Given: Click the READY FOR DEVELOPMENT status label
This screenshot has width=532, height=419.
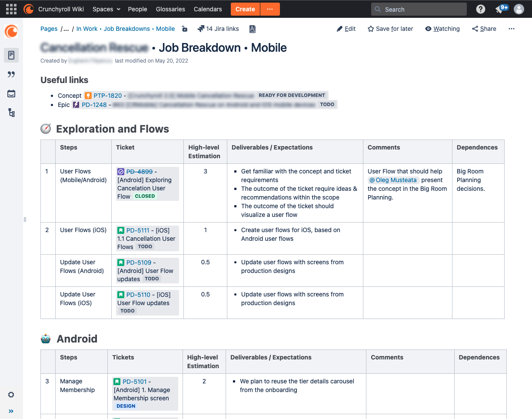Looking at the screenshot, I should click(x=292, y=95).
